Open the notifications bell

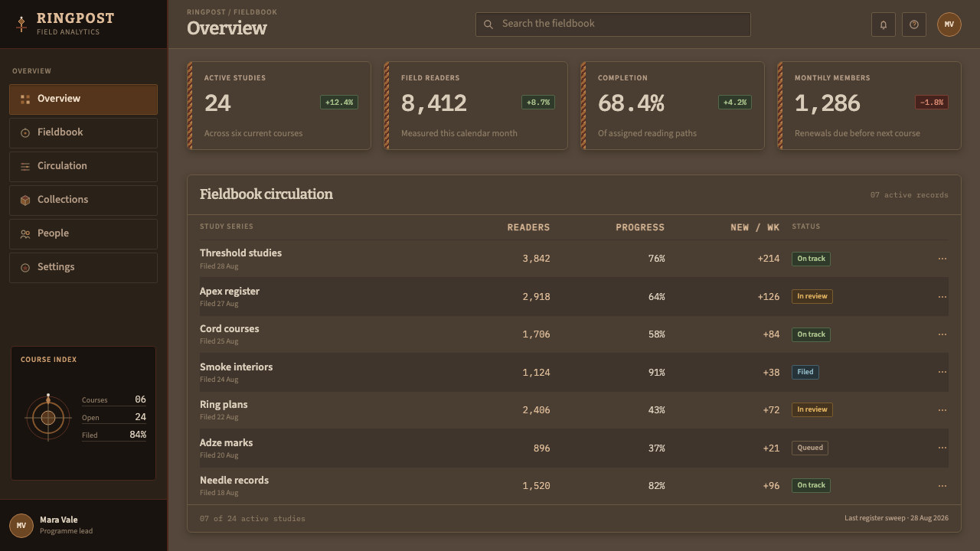(x=884, y=24)
